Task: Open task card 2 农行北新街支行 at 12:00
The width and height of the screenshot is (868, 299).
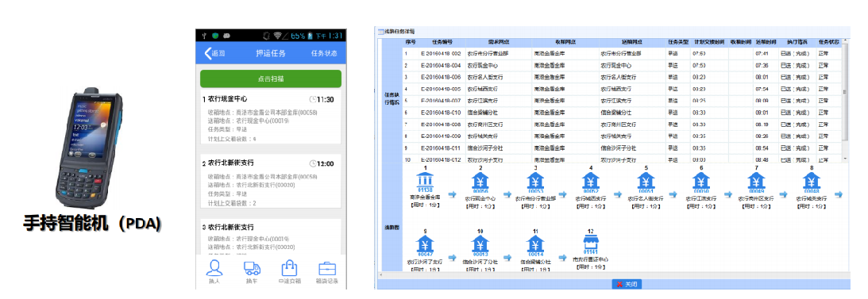Action: [x=271, y=182]
